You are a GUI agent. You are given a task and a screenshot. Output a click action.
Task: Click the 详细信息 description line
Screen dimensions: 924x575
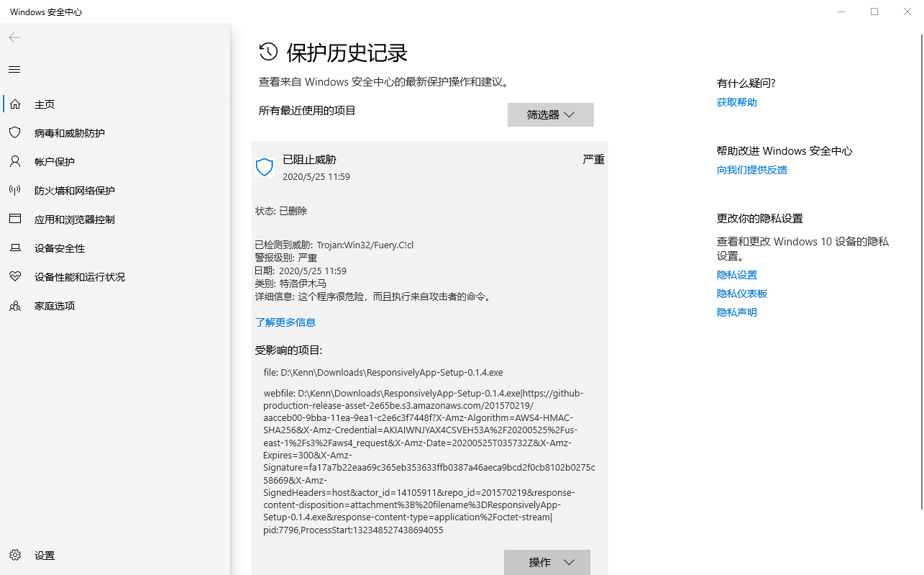click(374, 296)
